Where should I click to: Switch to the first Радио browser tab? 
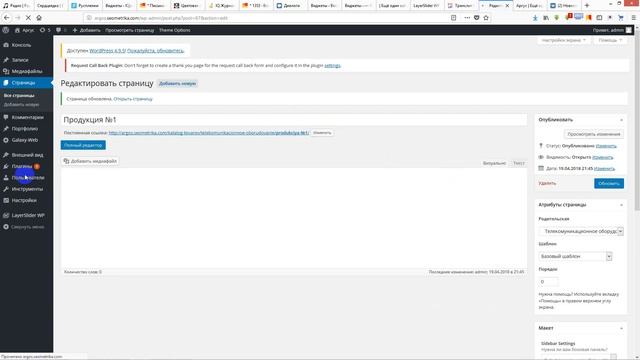coord(16,6)
